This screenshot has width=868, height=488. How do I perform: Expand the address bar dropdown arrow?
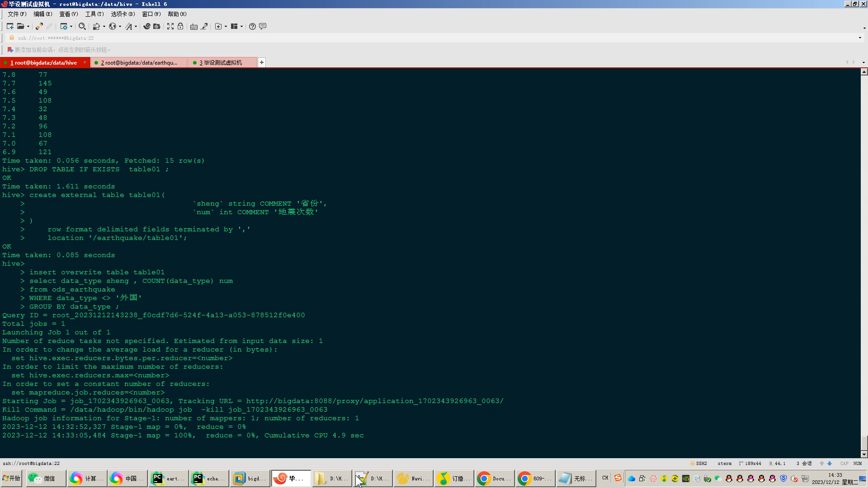pos(860,38)
